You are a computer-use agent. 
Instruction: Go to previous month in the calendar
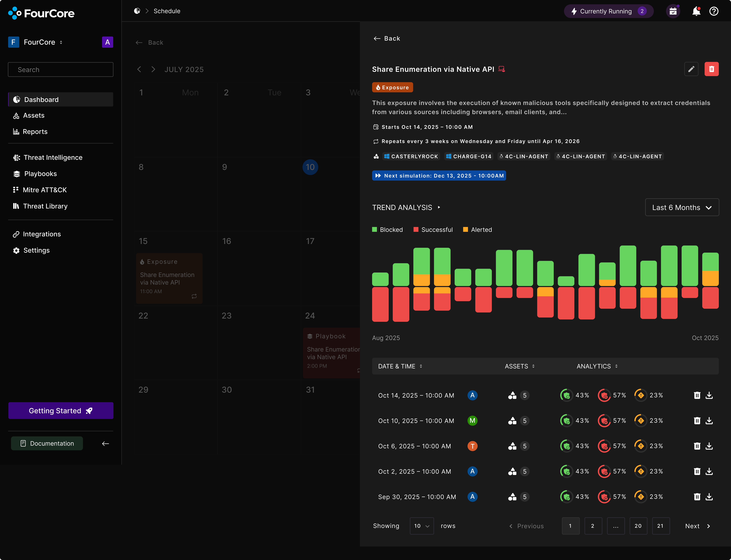pyautogui.click(x=139, y=69)
